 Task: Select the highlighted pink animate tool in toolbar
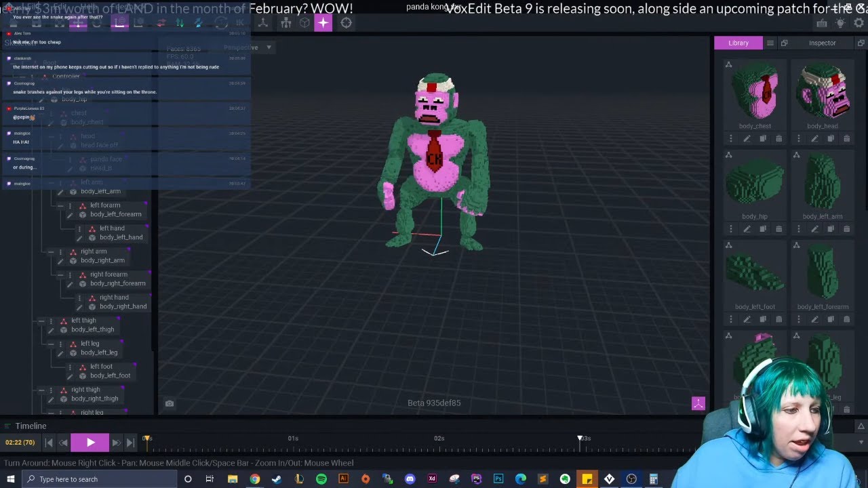click(x=323, y=22)
